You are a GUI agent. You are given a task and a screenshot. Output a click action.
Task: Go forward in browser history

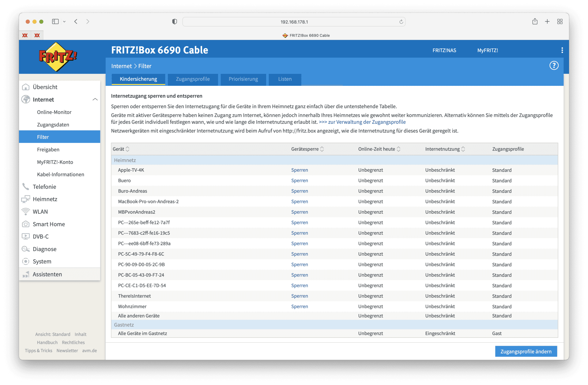coord(88,21)
